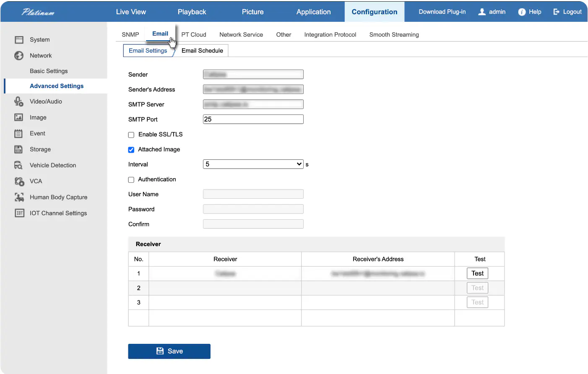
Task: Click Receiver's Address cell in row 1
Action: click(378, 274)
